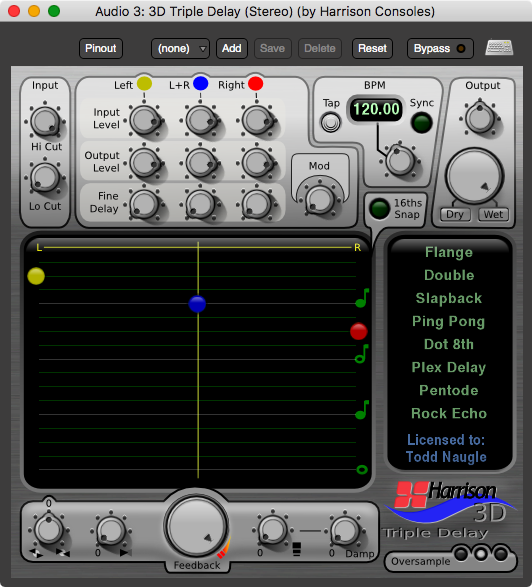Click the Left Fine Delay knob
Viewport: 532px width, 587px height.
145,204
